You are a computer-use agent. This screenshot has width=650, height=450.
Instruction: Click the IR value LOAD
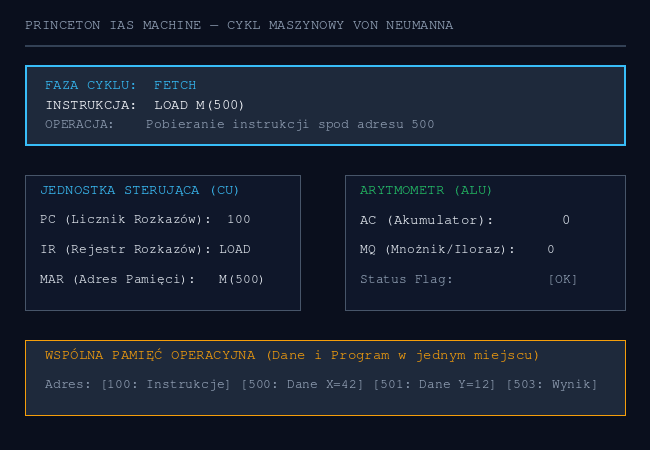click(235, 249)
